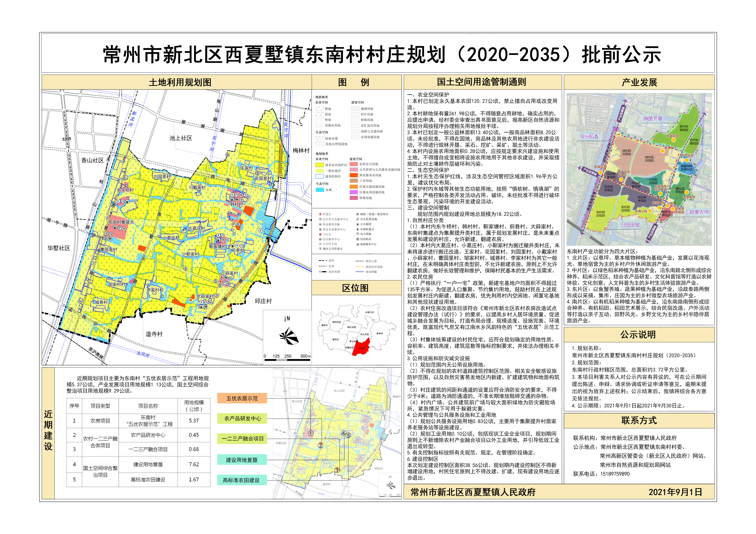Click the 产业发展 section header
The height and width of the screenshot is (534, 756).
(x=639, y=82)
